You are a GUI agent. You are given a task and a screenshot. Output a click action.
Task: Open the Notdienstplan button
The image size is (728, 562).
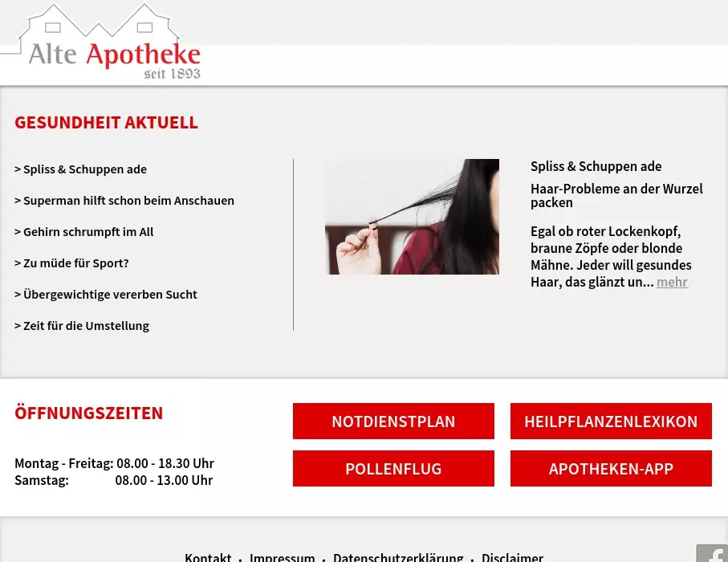click(393, 421)
